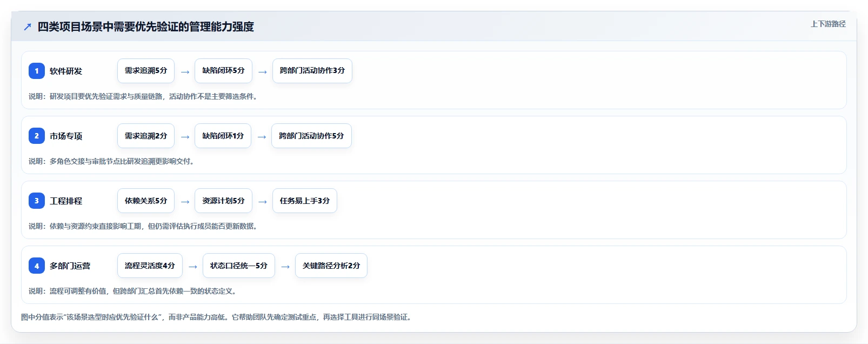868x344 pixels.
Task: Click the 状态口径统一5分 chip
Action: [239, 266]
